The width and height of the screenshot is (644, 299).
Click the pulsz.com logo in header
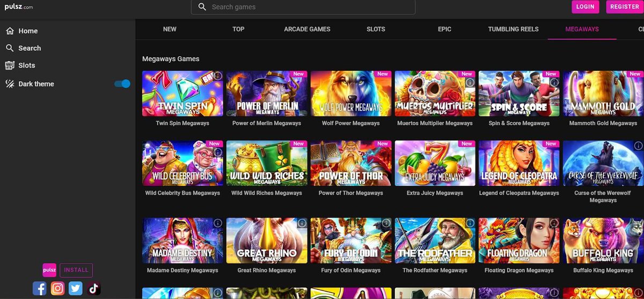click(x=19, y=6)
